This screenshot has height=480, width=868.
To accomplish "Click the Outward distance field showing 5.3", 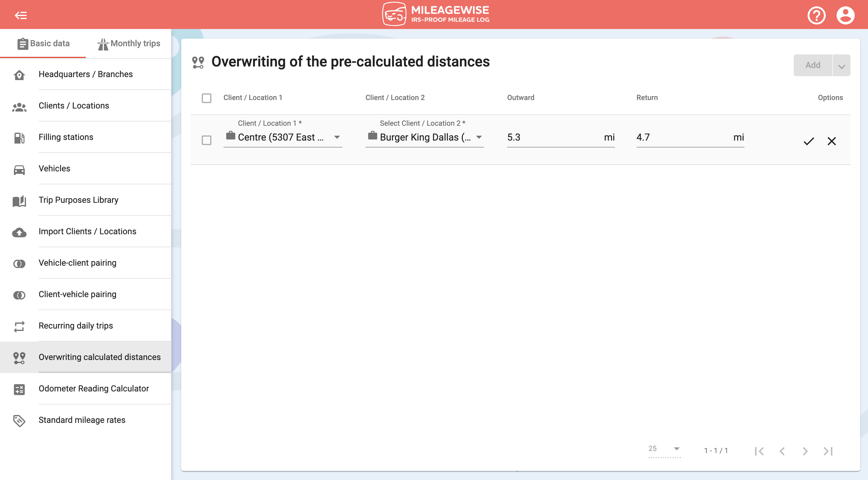I will pyautogui.click(x=561, y=137).
